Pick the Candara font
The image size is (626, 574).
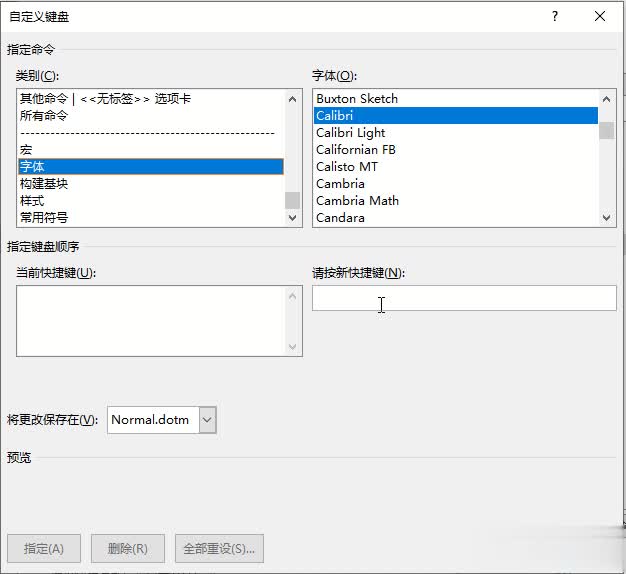coord(456,218)
